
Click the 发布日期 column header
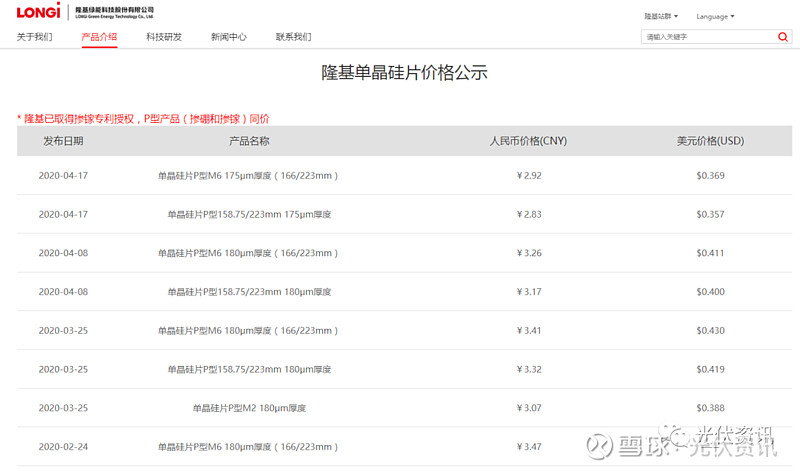point(63,141)
